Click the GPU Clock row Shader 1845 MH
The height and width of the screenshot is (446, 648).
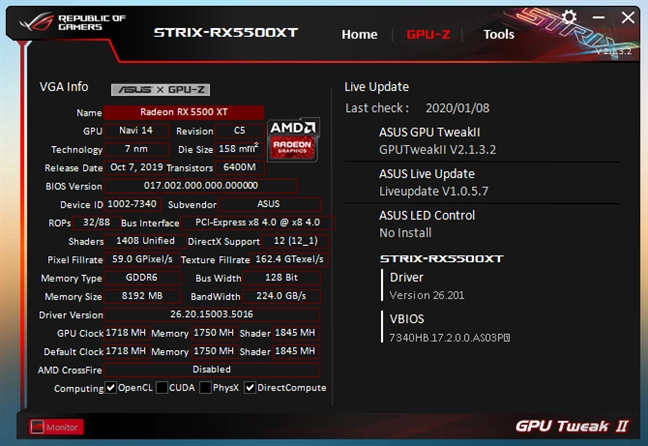[295, 333]
